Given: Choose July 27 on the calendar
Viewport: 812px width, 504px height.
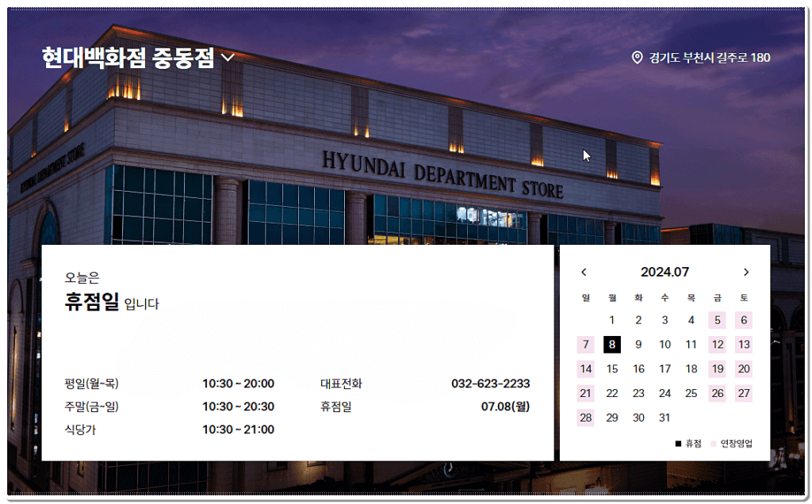Looking at the screenshot, I should (x=744, y=393).
